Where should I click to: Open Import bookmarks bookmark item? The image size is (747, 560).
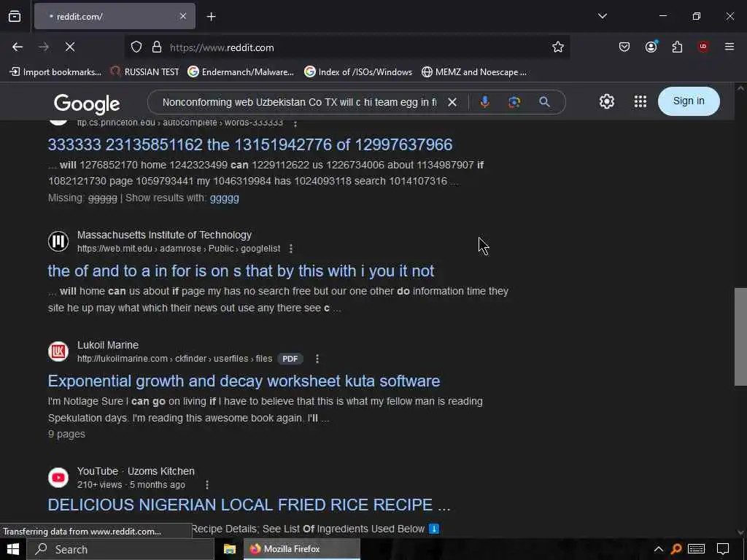point(55,72)
